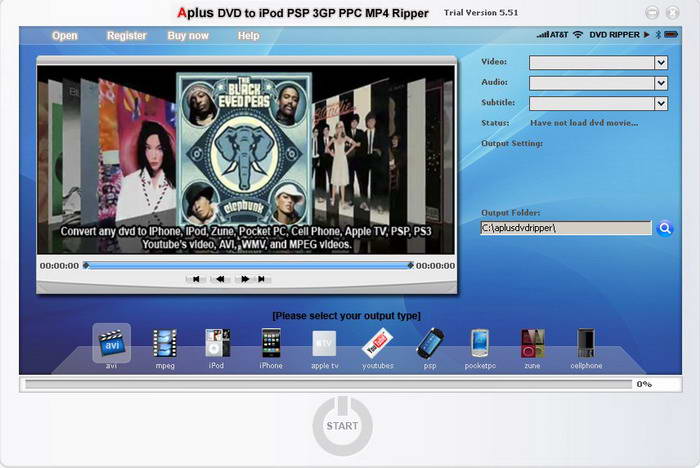Select the zune output icon
700x468 pixels.
pos(533,343)
